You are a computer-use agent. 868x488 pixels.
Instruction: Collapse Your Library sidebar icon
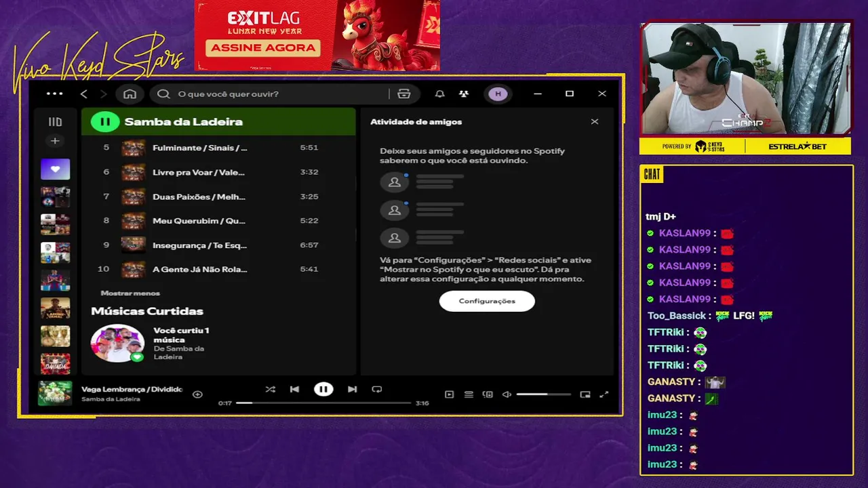click(55, 122)
